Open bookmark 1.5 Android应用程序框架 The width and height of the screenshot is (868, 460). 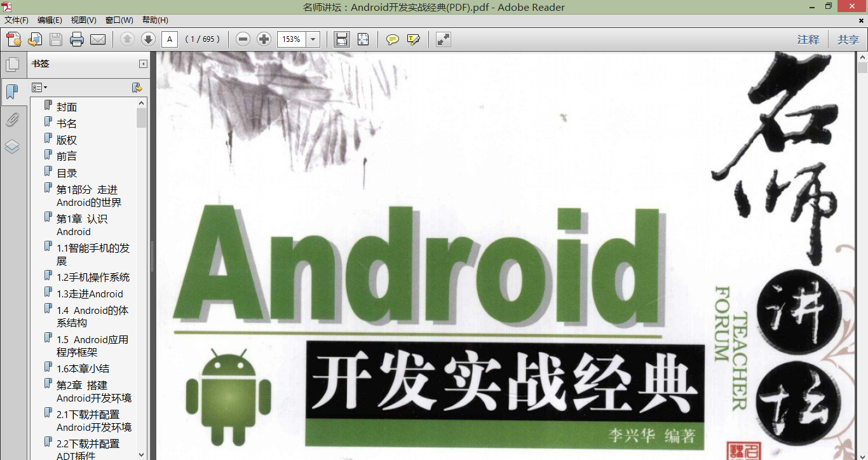(x=93, y=346)
